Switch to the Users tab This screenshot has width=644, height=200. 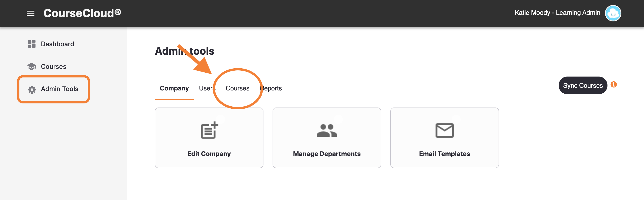[x=206, y=89]
